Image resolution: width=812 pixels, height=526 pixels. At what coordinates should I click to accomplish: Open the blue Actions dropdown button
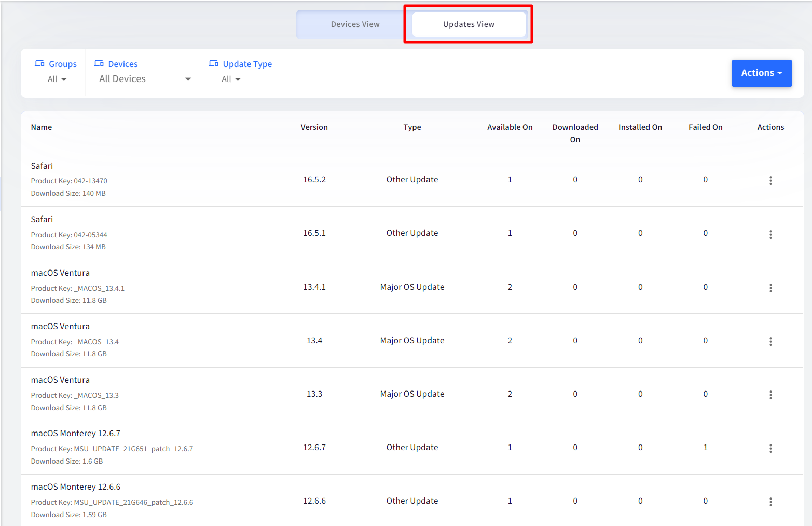[x=761, y=73]
